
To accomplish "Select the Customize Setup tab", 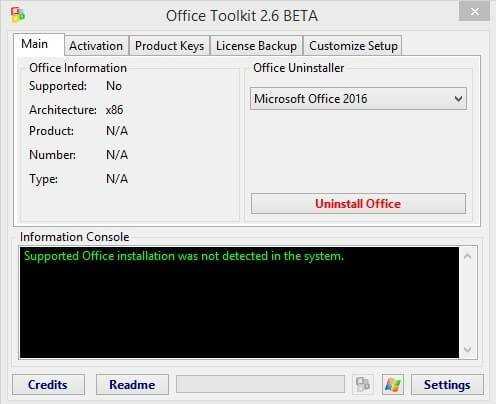I will tap(353, 46).
